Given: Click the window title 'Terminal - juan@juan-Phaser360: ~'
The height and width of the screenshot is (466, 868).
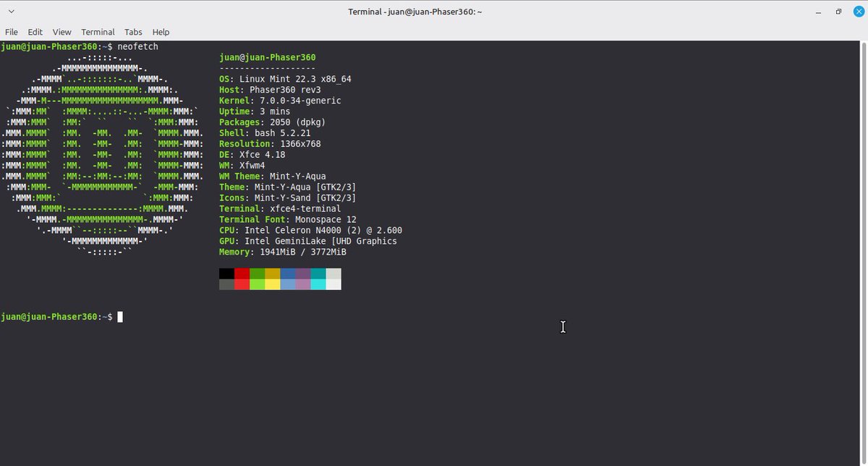Looking at the screenshot, I should [416, 12].
